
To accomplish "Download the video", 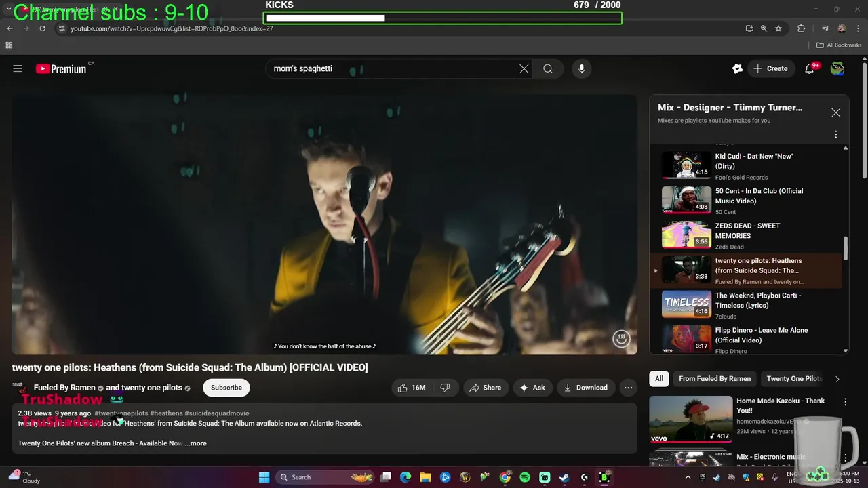I will 585,388.
